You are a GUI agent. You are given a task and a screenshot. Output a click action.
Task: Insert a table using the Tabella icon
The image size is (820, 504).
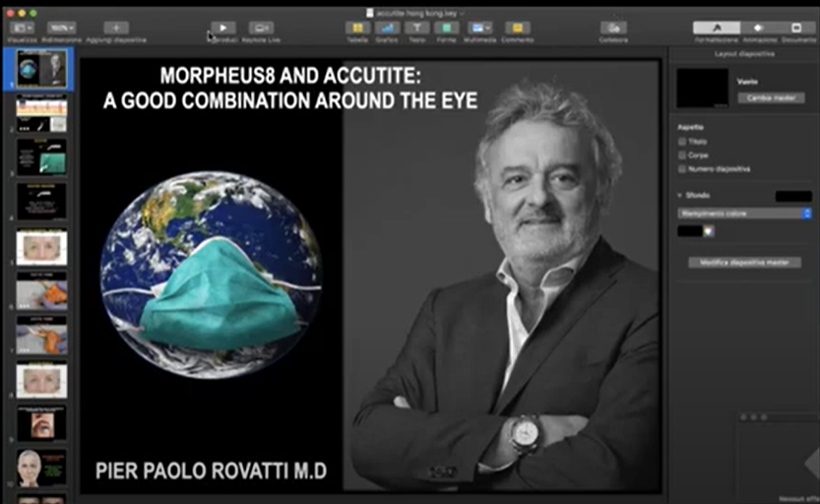pos(357,28)
